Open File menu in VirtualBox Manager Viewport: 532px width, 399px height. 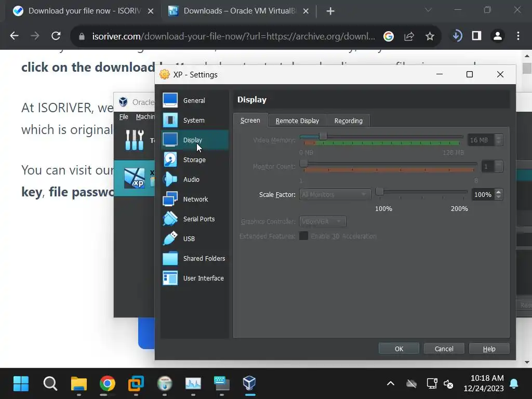[x=124, y=117]
